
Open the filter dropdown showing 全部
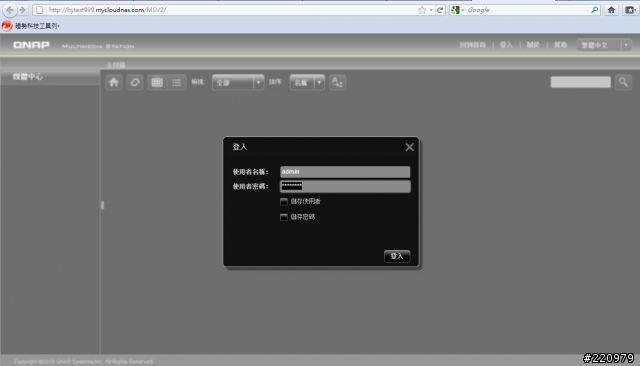[x=238, y=83]
